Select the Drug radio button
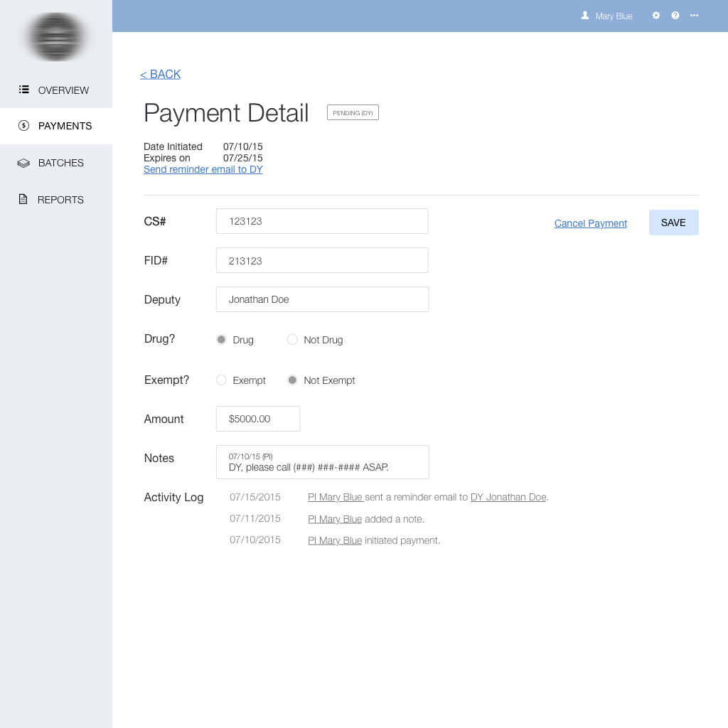Image resolution: width=728 pixels, height=728 pixels. click(222, 339)
